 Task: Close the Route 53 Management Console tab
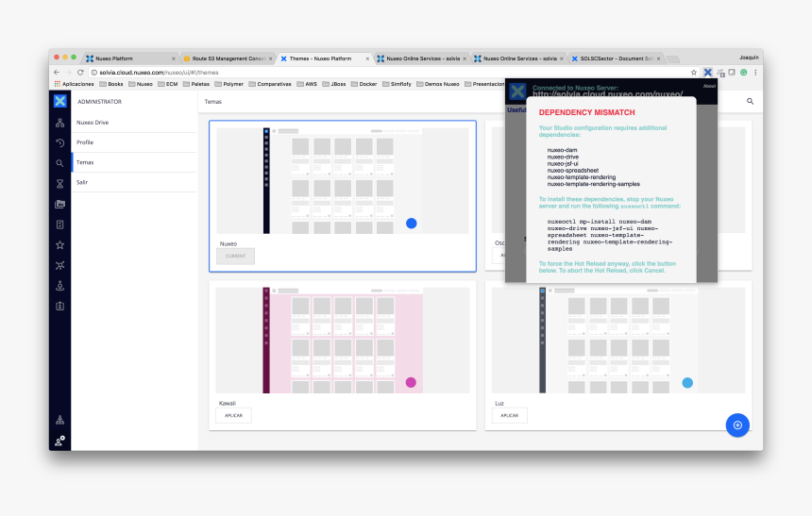(270, 58)
